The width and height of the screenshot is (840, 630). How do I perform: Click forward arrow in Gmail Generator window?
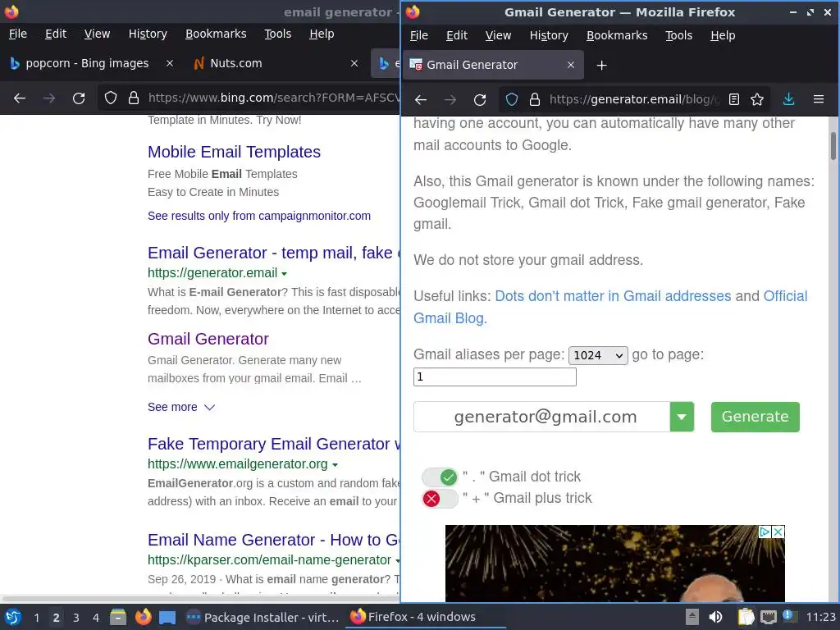[x=450, y=99]
